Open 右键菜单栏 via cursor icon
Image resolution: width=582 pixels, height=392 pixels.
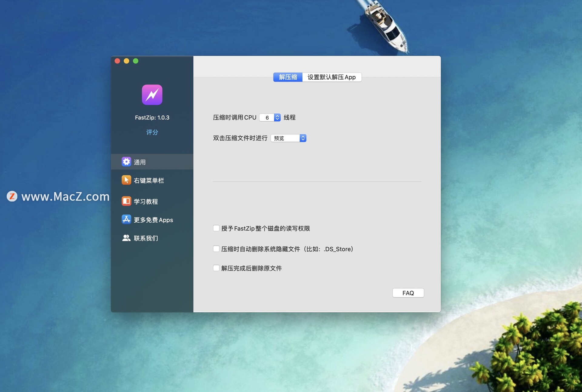pyautogui.click(x=126, y=180)
